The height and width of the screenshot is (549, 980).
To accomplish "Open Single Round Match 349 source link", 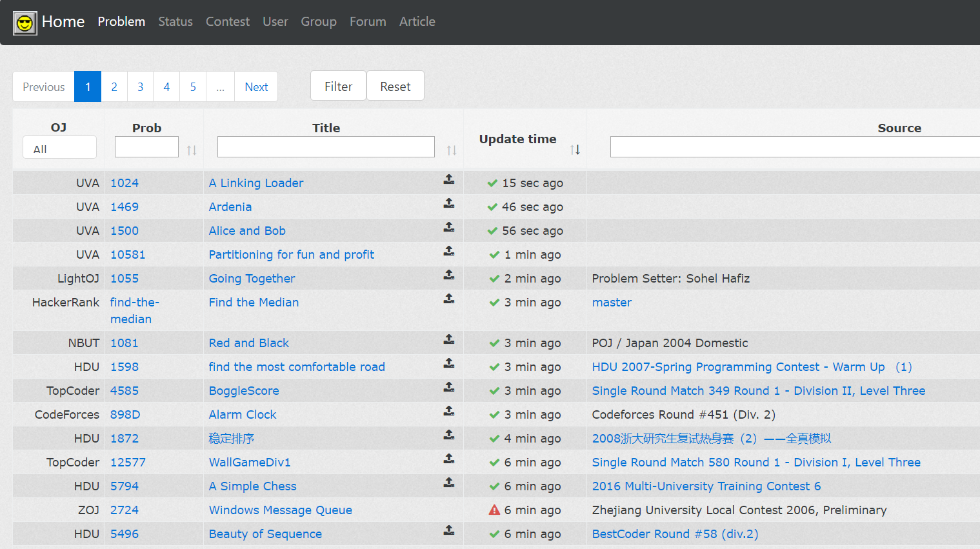I will click(759, 391).
